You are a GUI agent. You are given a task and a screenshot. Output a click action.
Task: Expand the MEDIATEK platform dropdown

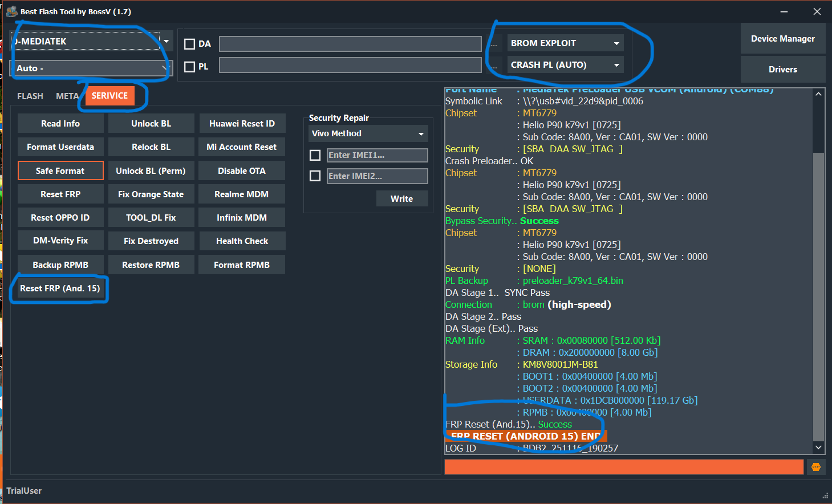click(166, 41)
